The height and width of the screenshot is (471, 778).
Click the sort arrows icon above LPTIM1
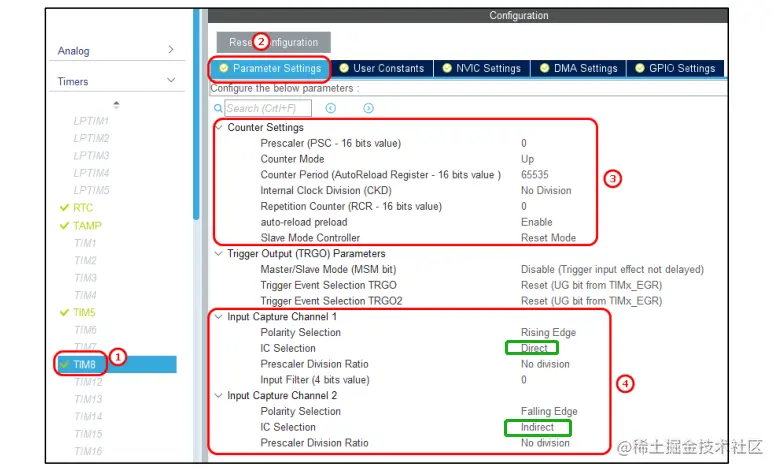click(x=116, y=105)
